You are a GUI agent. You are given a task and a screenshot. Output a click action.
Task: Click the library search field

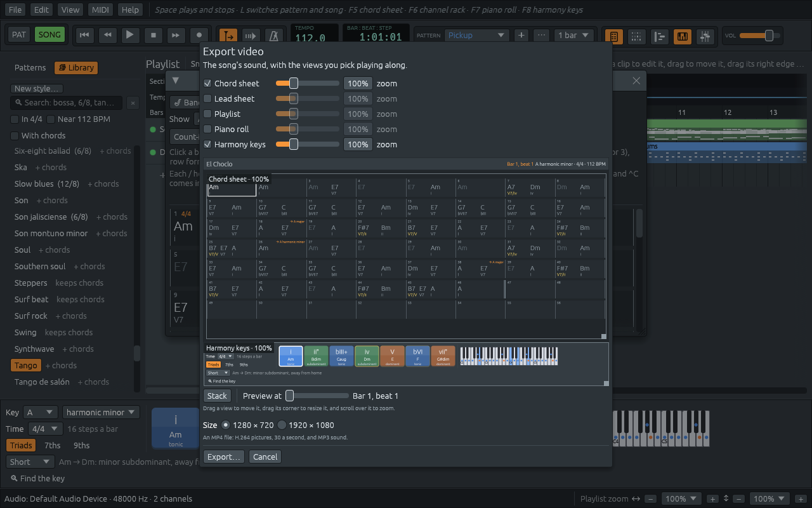pyautogui.click(x=67, y=103)
